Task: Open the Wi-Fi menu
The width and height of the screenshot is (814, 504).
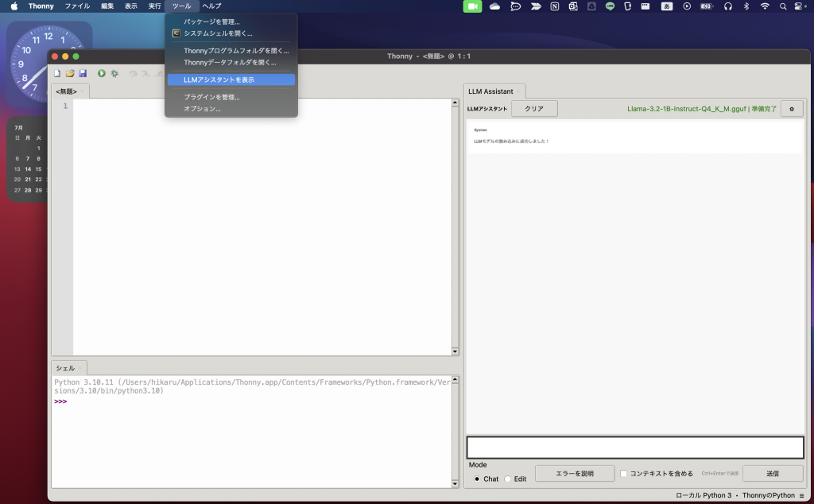Action: coord(765,6)
